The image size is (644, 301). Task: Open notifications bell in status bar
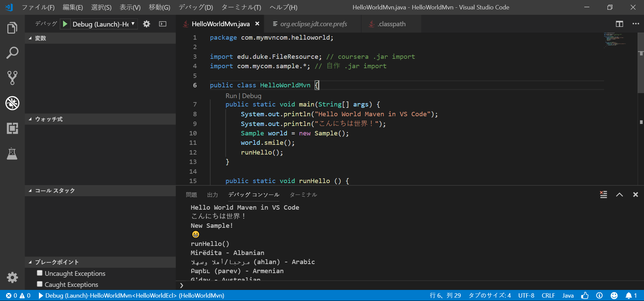pos(631,296)
